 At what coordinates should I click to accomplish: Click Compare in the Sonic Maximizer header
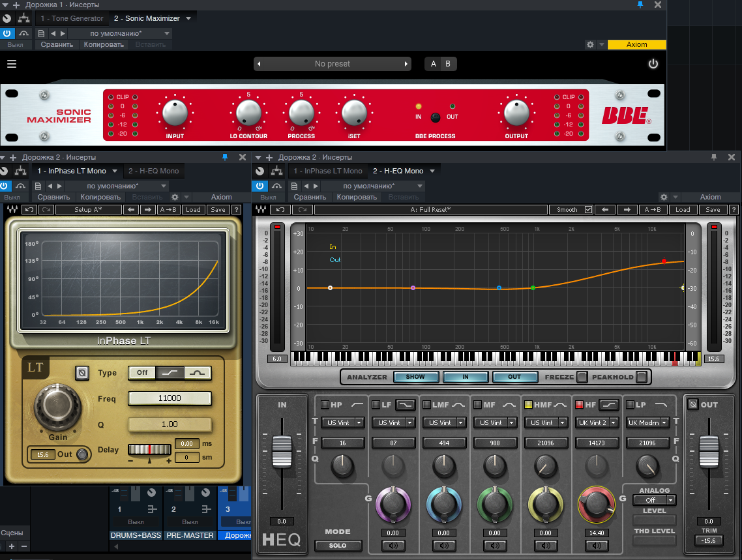click(57, 44)
